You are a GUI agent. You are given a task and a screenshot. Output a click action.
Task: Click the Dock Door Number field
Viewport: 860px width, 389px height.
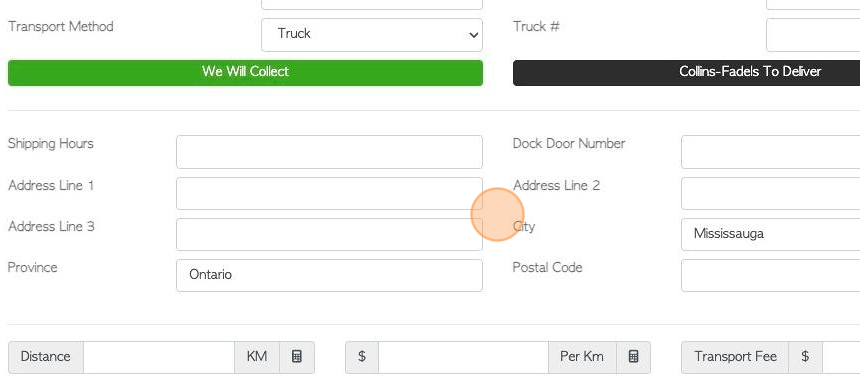pos(770,152)
